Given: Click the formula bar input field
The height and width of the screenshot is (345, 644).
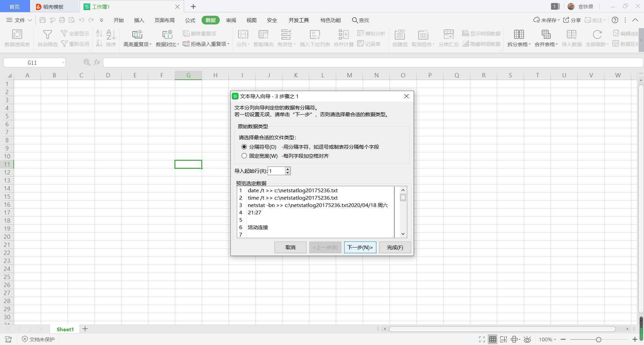Looking at the screenshot, I should [373, 62].
